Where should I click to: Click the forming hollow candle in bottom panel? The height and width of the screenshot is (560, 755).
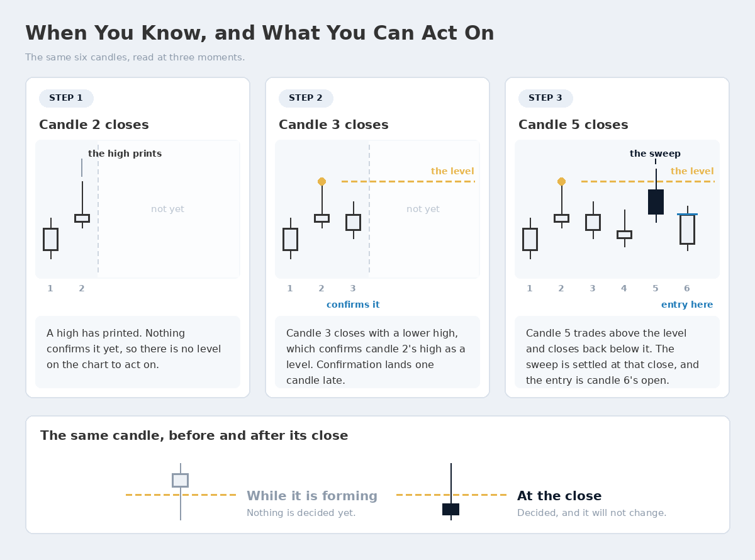[x=180, y=480]
